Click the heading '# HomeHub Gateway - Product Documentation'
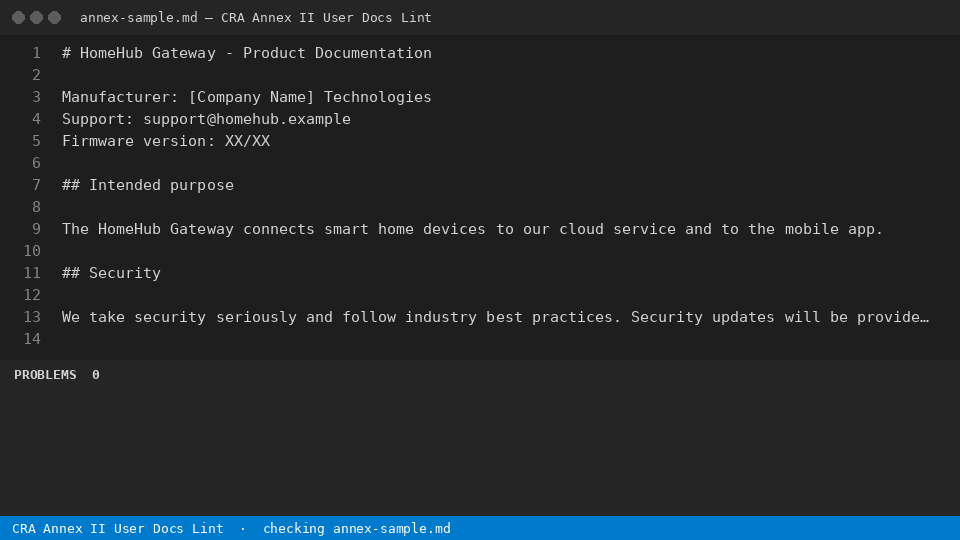Screen dimensions: 960x540 [x=247, y=53]
